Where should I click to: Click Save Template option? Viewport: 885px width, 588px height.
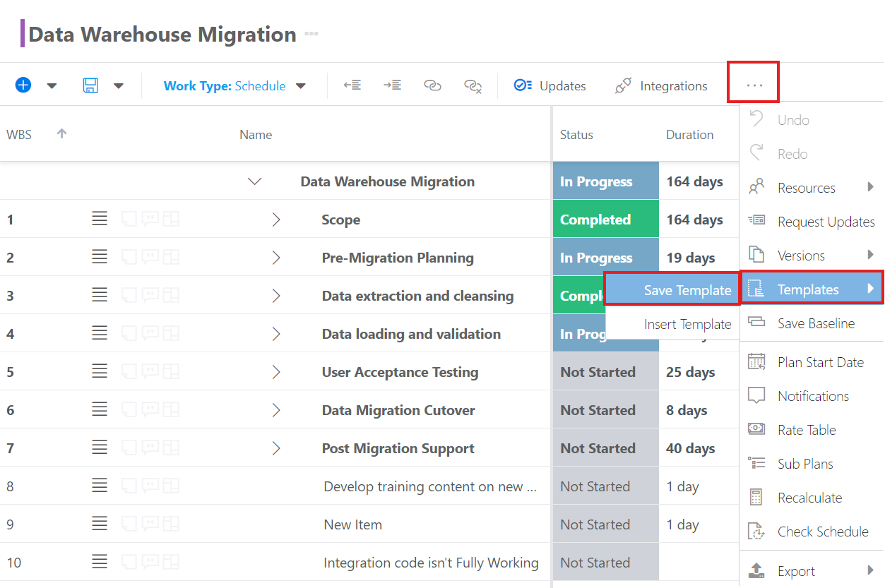click(x=672, y=290)
